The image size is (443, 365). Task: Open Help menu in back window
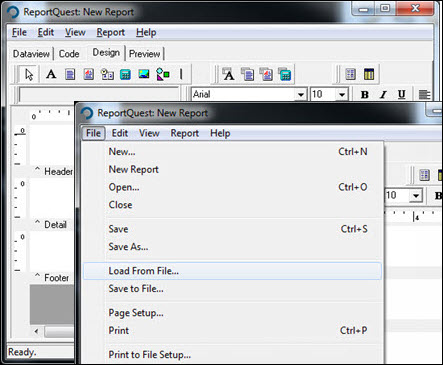click(x=146, y=32)
